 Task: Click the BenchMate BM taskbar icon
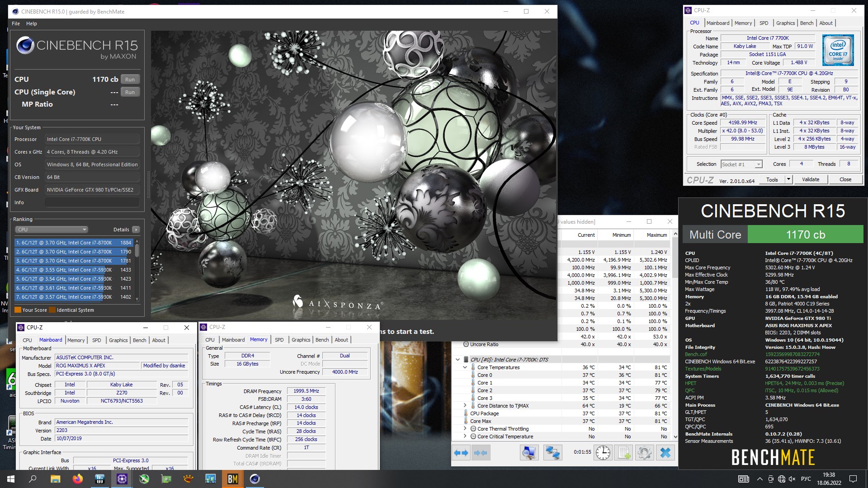tap(232, 479)
